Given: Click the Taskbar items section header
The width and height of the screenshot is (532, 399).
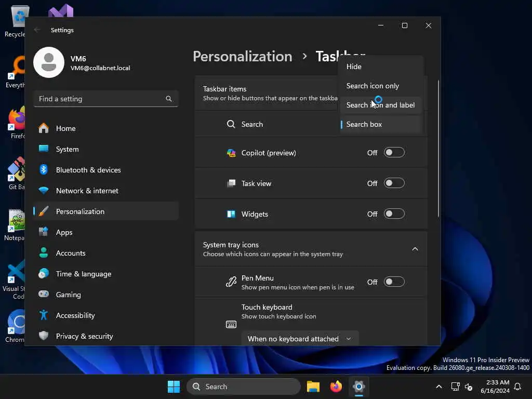Looking at the screenshot, I should pyautogui.click(x=267, y=94).
